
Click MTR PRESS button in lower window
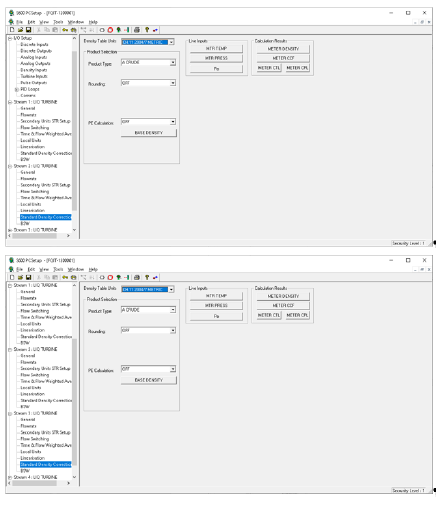pos(216,306)
